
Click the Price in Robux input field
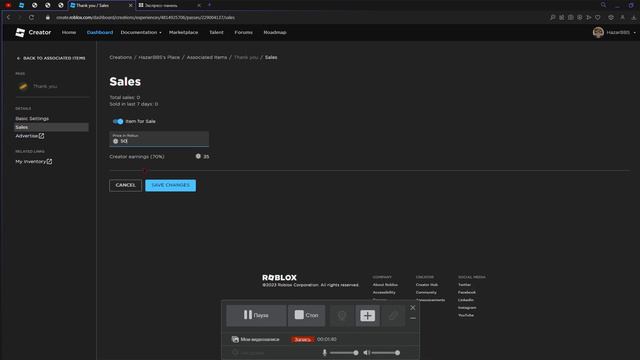(x=159, y=139)
